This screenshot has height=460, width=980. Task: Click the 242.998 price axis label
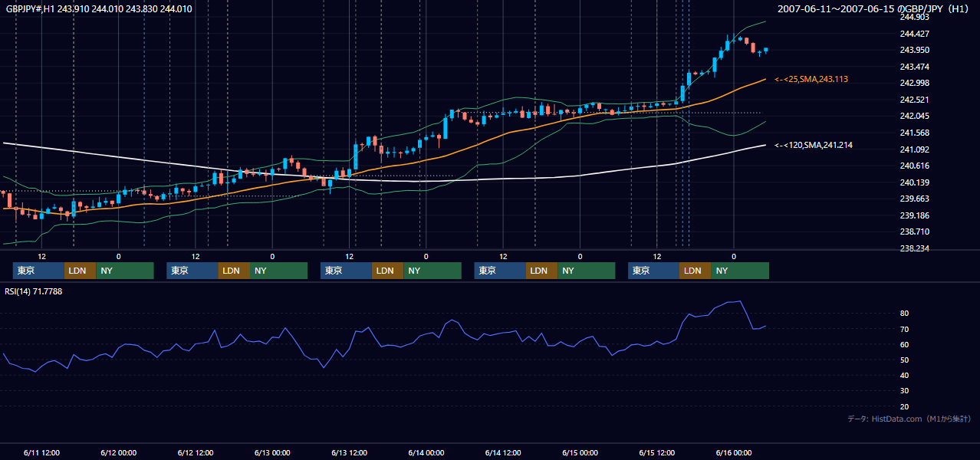point(915,84)
